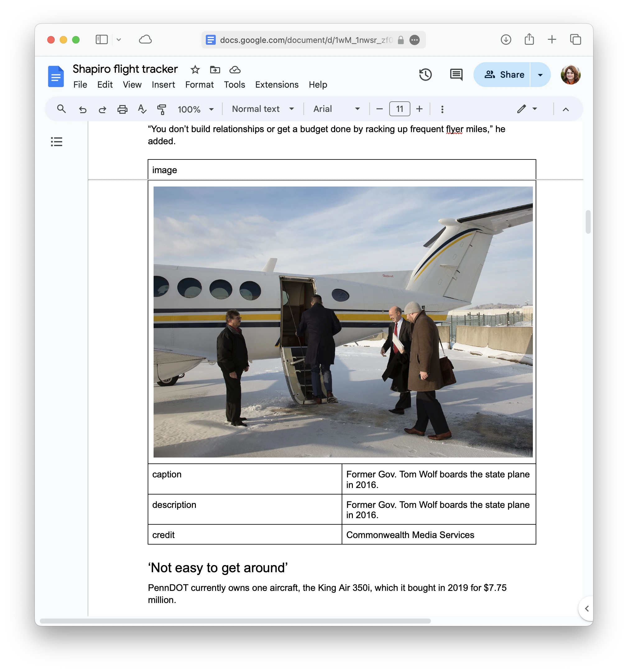
Task: Click the 'image' table header cell
Action: pyautogui.click(x=342, y=170)
